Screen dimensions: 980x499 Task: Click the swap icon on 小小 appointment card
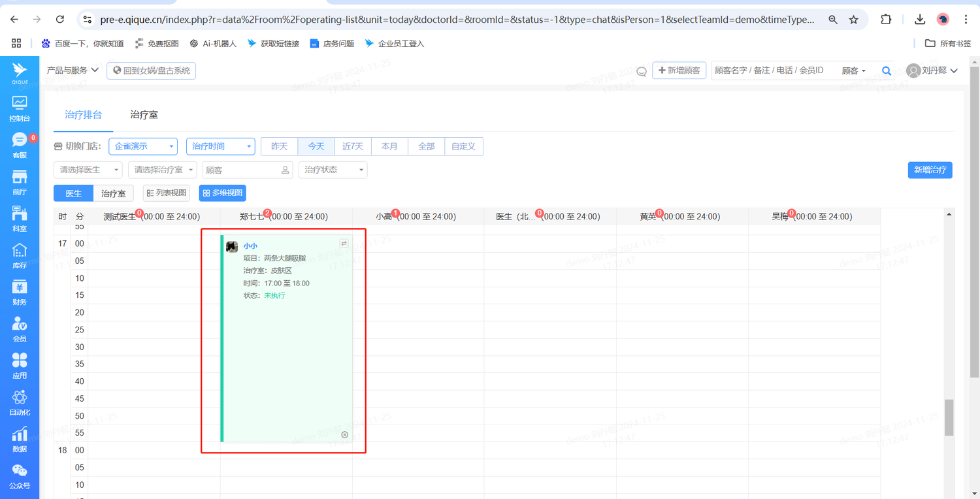click(344, 244)
